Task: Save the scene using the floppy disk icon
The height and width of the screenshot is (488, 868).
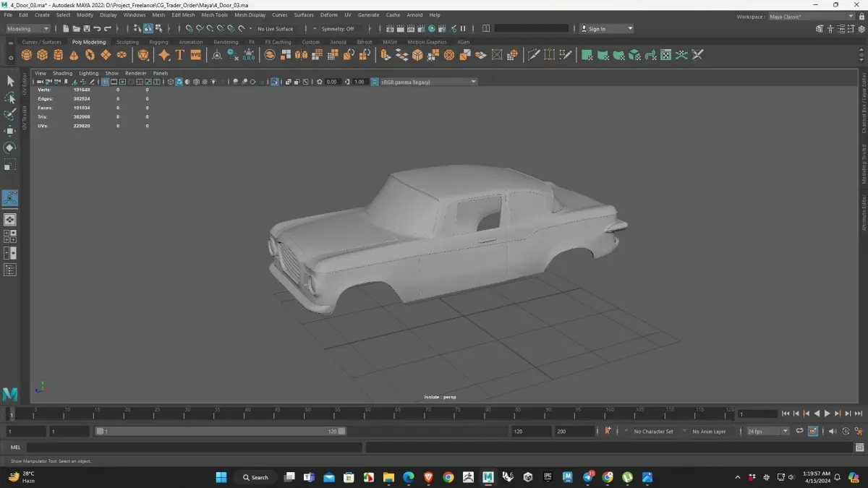Action: (x=87, y=29)
